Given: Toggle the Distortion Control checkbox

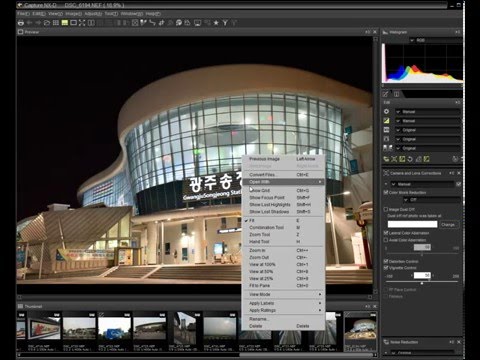Looking at the screenshot, I should click(x=386, y=261).
